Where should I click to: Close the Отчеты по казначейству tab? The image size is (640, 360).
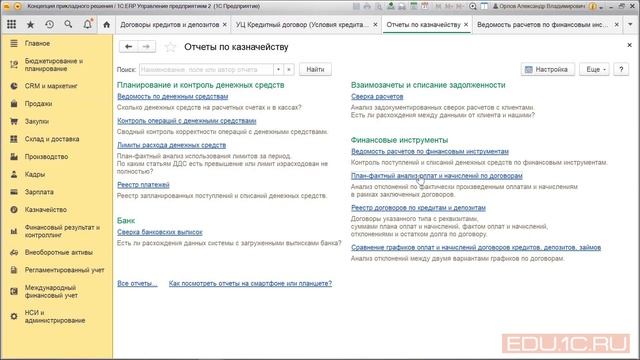pyautogui.click(x=466, y=25)
